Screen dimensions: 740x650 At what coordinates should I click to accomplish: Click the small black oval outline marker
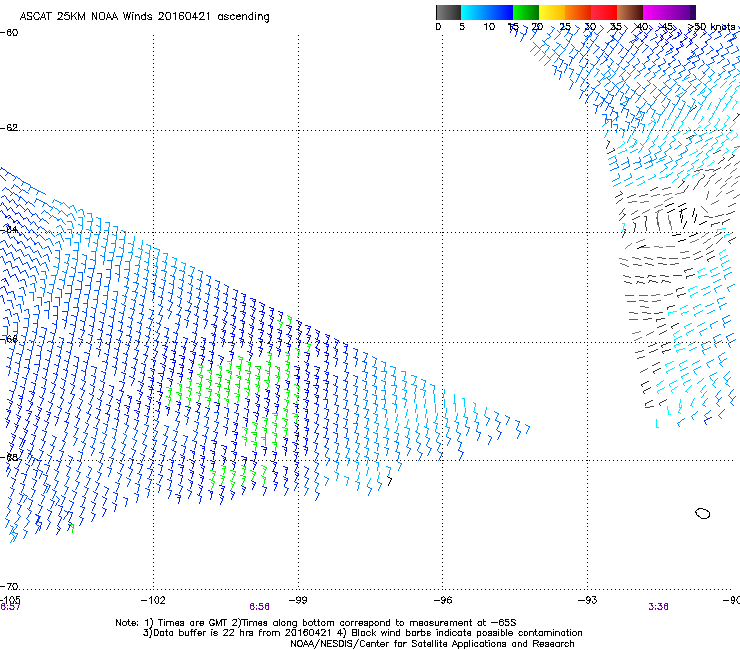tap(703, 513)
